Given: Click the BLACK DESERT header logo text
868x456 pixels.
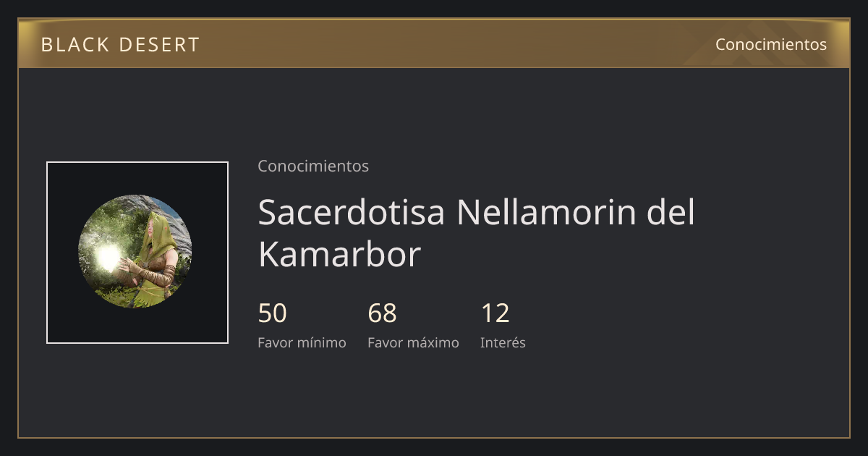Looking at the screenshot, I should (x=120, y=44).
